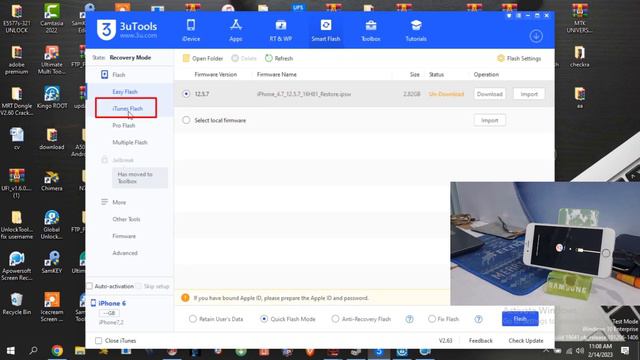Open help icon beside Fix Flash
This screenshot has width=640, height=360.
click(478, 319)
